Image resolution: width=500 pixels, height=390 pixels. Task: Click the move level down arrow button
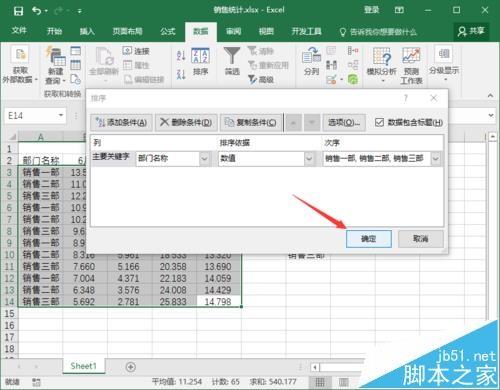coord(312,123)
